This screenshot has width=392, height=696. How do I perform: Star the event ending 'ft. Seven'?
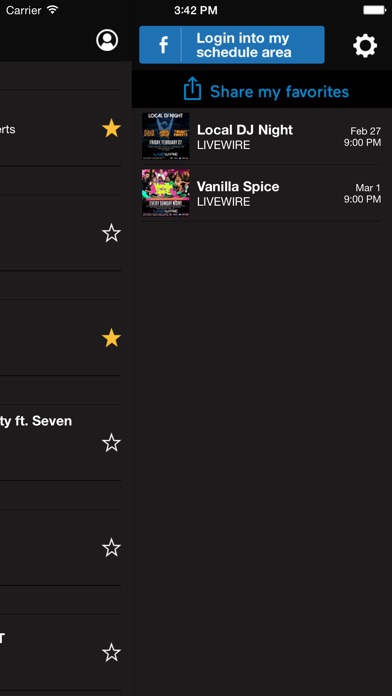coord(111,443)
